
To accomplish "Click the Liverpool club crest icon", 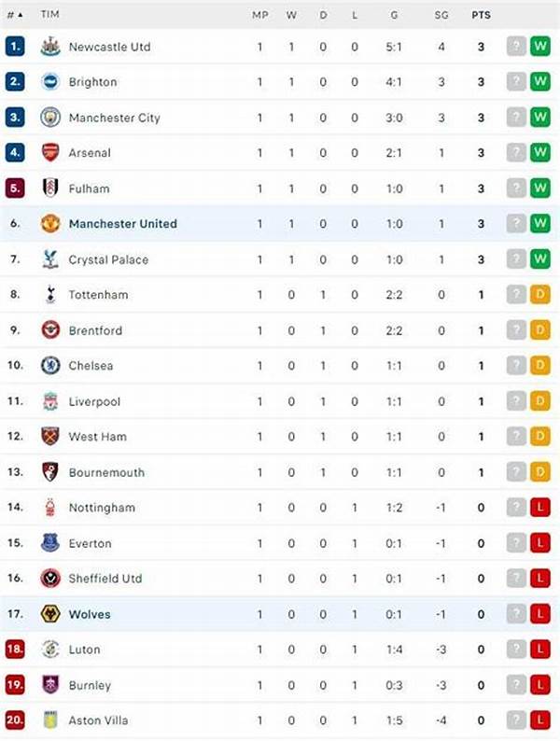I will tap(50, 401).
